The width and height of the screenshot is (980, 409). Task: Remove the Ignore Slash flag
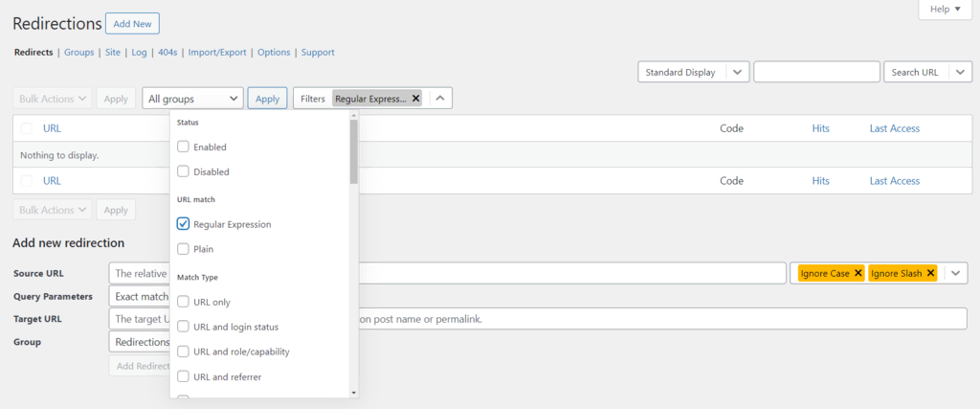point(930,273)
